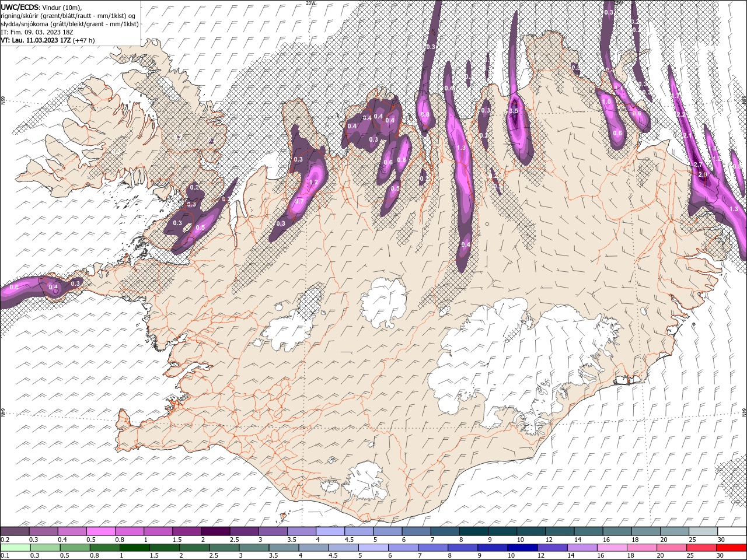The height and width of the screenshot is (560, 747).
Task: Click the bright red legend swatch at 30
Action: [732, 548]
